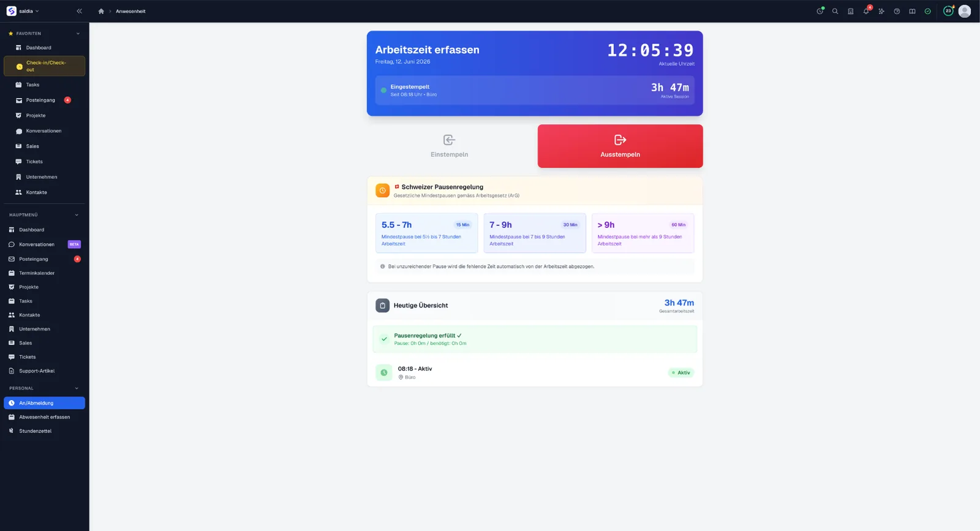Open notifications bell with badge

click(866, 11)
